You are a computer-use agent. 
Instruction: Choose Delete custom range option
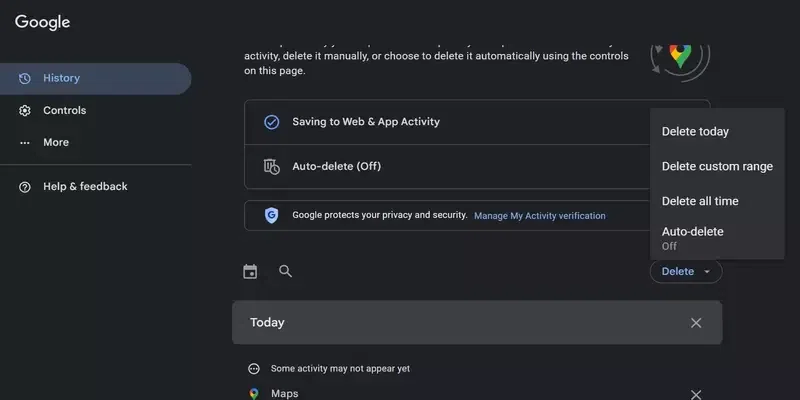(x=717, y=166)
